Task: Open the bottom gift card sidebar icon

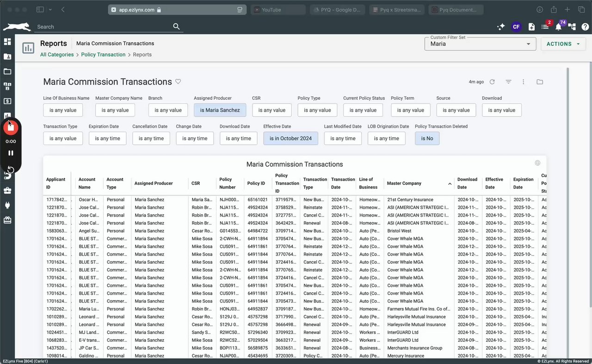Action: coord(7,220)
